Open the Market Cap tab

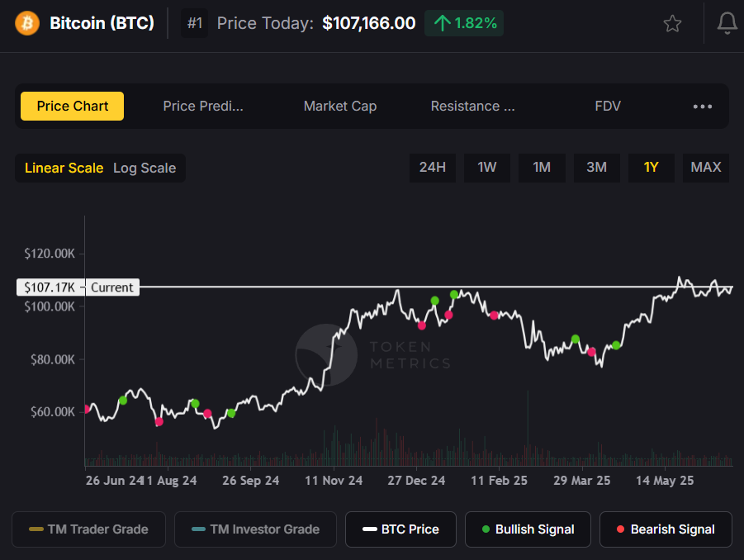(x=340, y=106)
